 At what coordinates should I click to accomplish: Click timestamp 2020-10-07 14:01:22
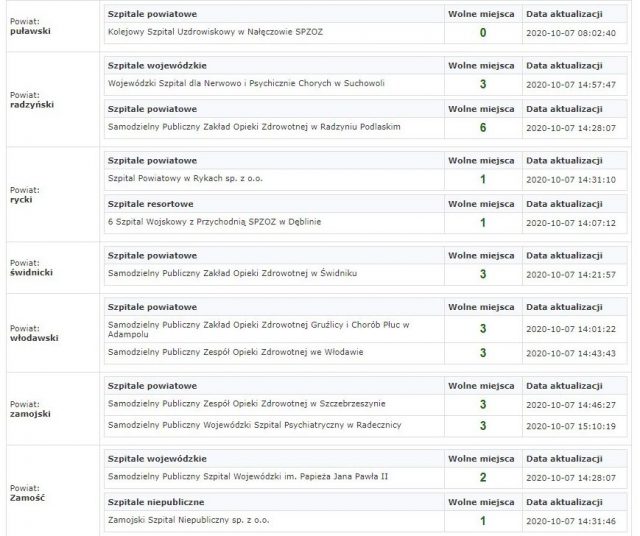coord(571,329)
